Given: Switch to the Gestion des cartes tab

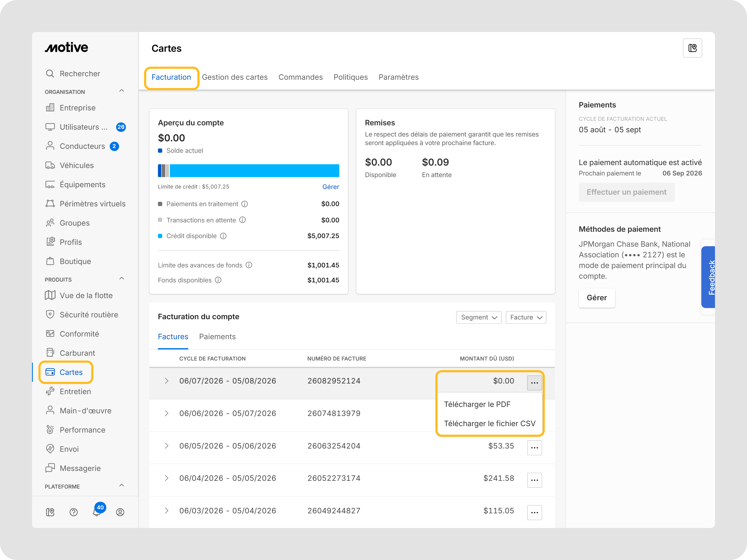Looking at the screenshot, I should click(235, 77).
